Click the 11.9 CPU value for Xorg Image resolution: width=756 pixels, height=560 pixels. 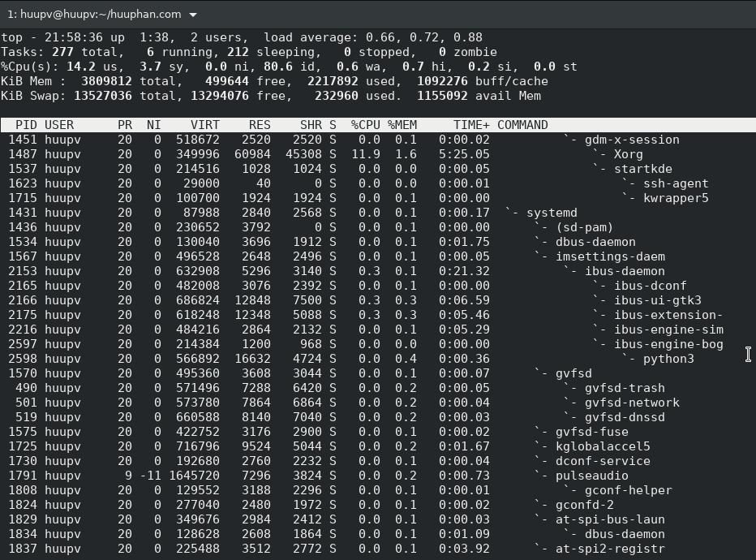(366, 154)
